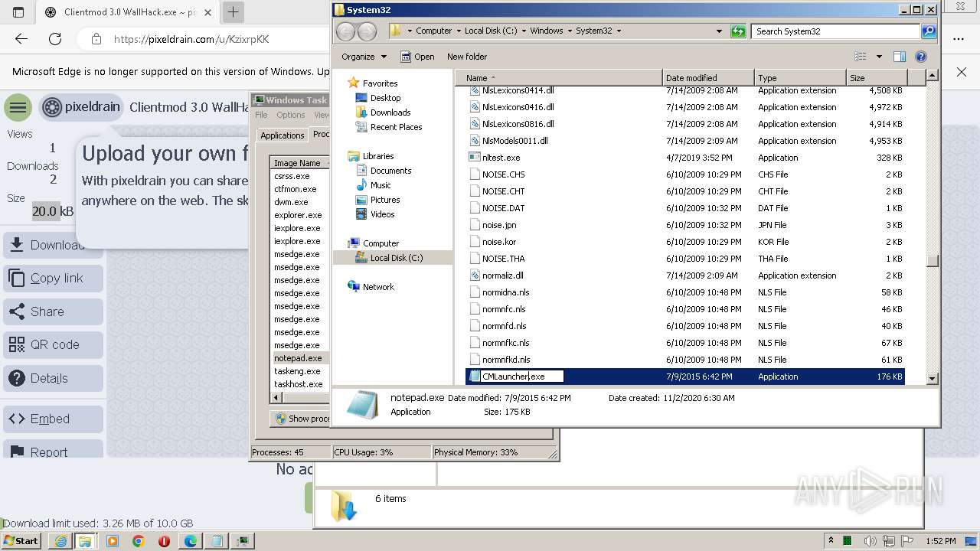The width and height of the screenshot is (980, 551).
Task: Toggle the preview pane icon in Explorer
Action: coord(900,57)
